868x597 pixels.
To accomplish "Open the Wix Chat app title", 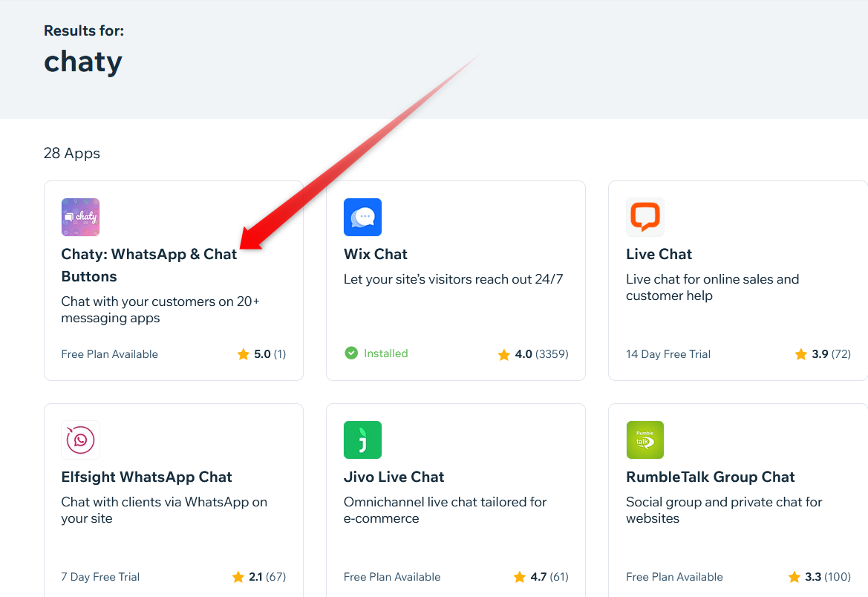I will click(375, 254).
